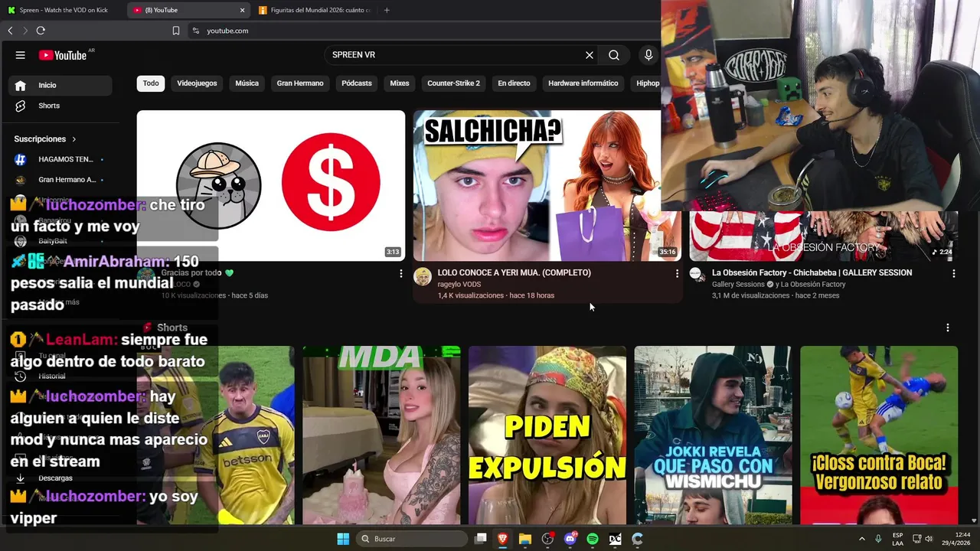
Task: Activate voice search microphone
Action: point(648,55)
